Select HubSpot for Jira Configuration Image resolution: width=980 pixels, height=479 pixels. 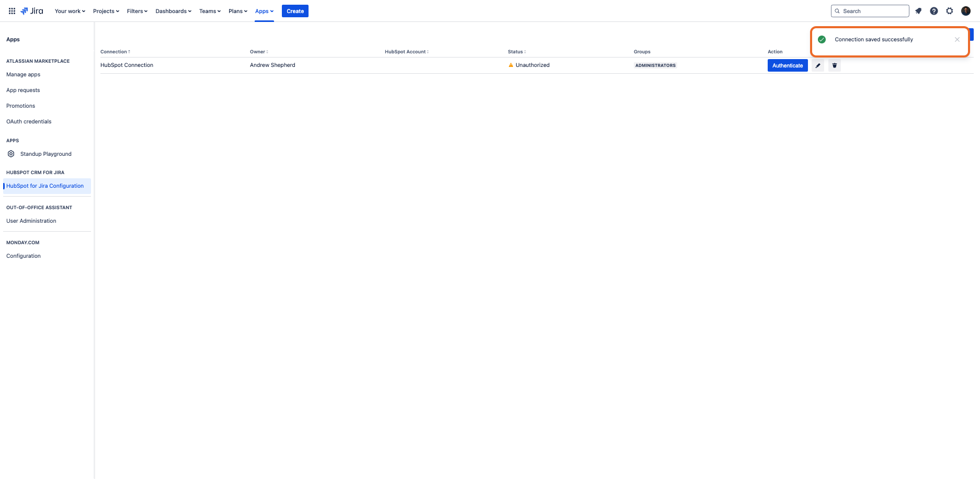pos(47,186)
